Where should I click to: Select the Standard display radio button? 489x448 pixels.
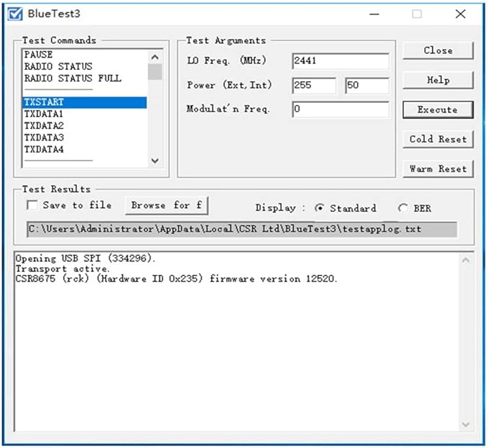pos(320,207)
